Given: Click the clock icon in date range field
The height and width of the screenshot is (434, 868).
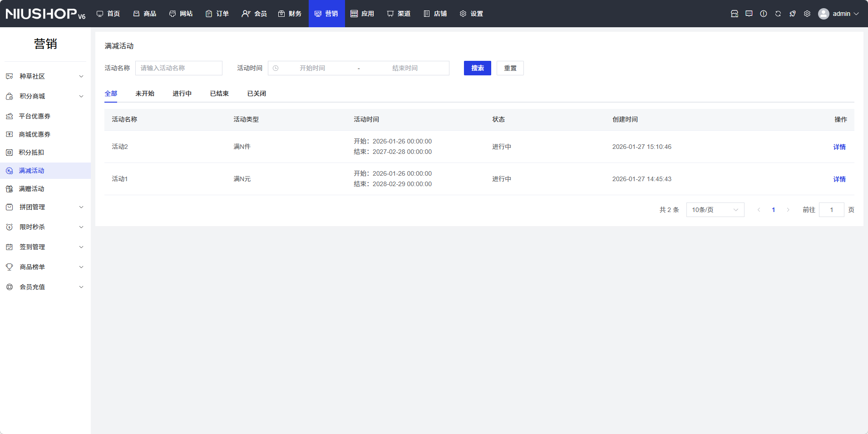Looking at the screenshot, I should pyautogui.click(x=276, y=68).
